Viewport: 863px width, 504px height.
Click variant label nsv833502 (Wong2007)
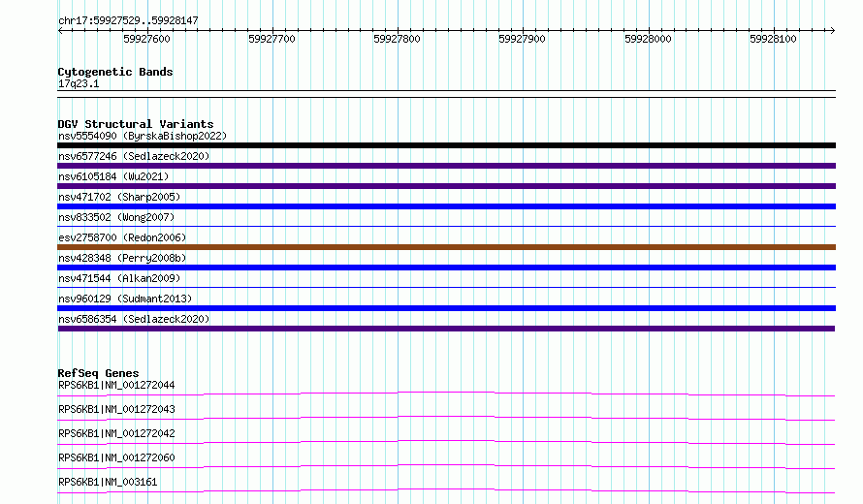pos(116,217)
